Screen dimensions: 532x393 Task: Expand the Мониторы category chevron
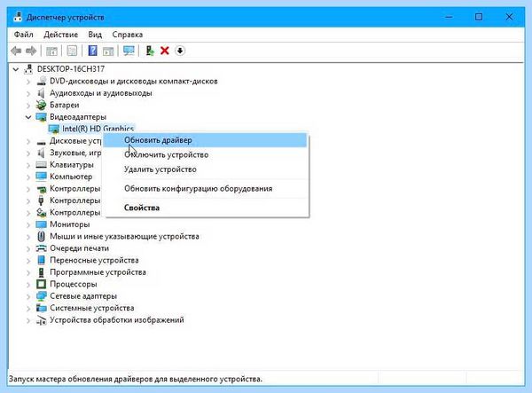(x=28, y=224)
